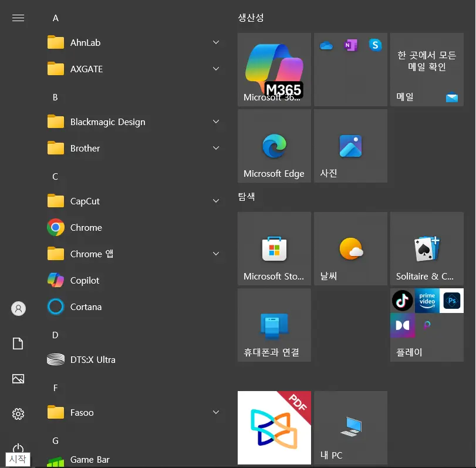Click the letter D section header
Screen dimensions: 476x468
click(55, 335)
